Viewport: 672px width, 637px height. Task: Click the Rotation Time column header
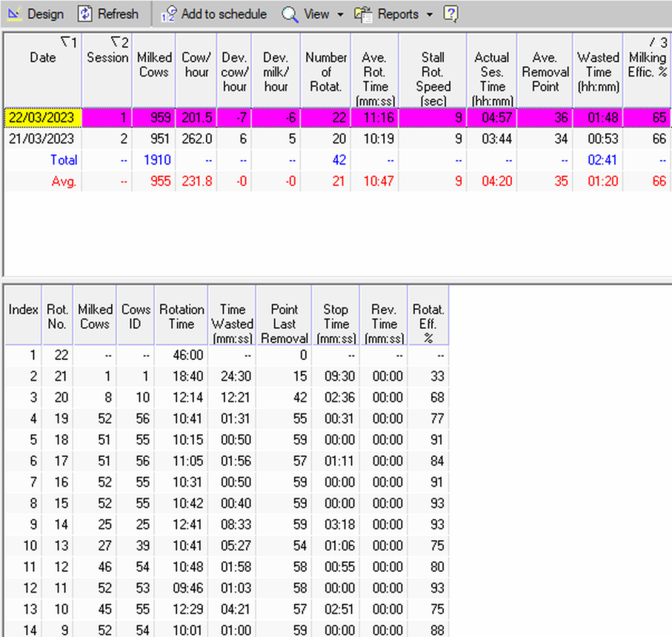pos(181,317)
